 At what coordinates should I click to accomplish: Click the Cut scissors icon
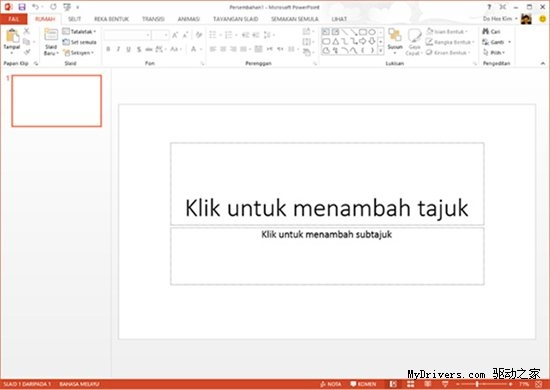27,31
